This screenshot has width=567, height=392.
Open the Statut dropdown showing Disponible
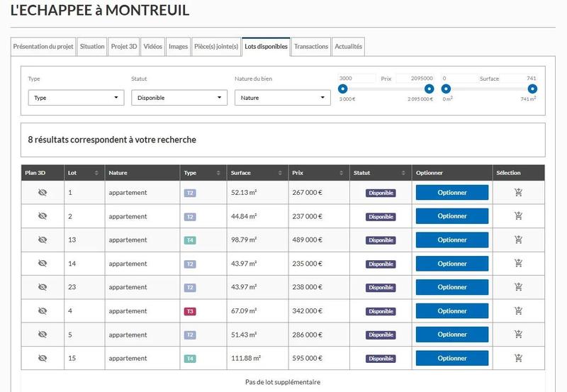pyautogui.click(x=179, y=98)
